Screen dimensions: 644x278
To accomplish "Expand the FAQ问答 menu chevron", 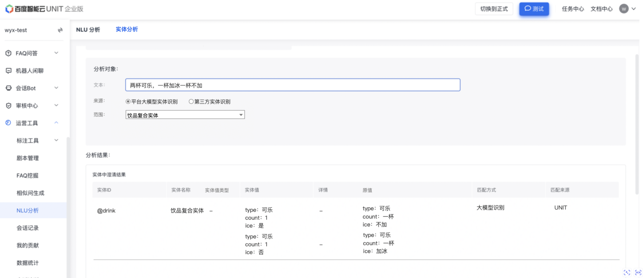I will (x=56, y=53).
